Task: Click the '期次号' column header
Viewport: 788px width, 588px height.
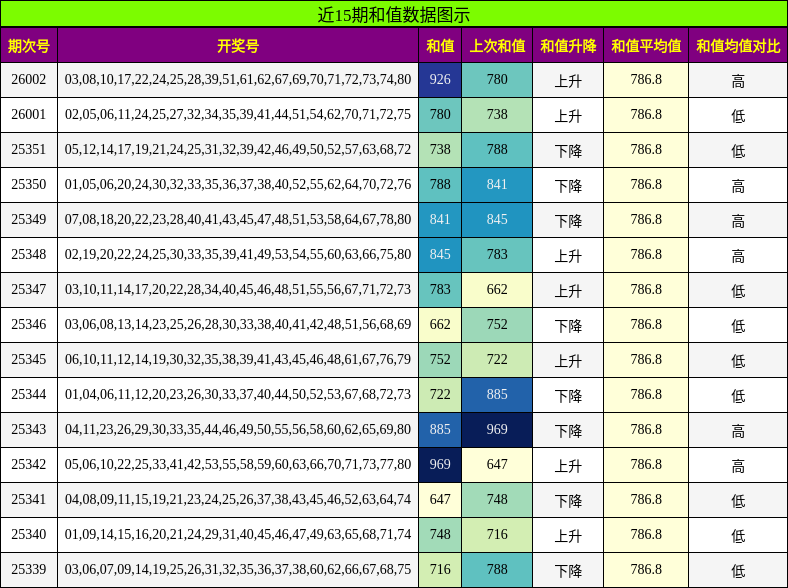Action: pos(29,46)
